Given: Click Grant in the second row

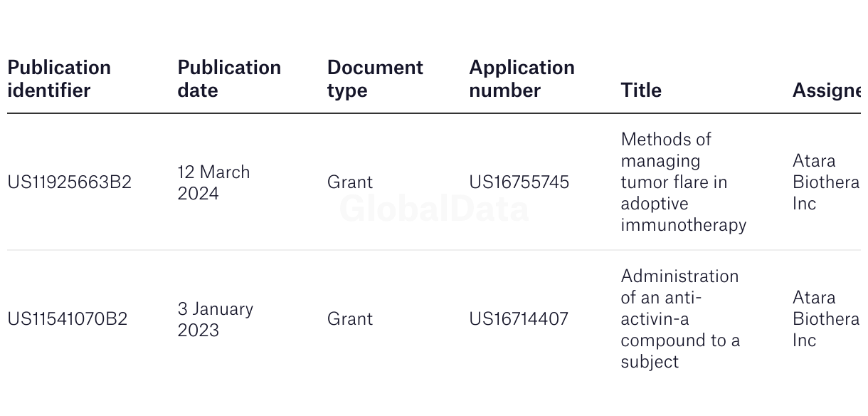Looking at the screenshot, I should click(349, 319).
